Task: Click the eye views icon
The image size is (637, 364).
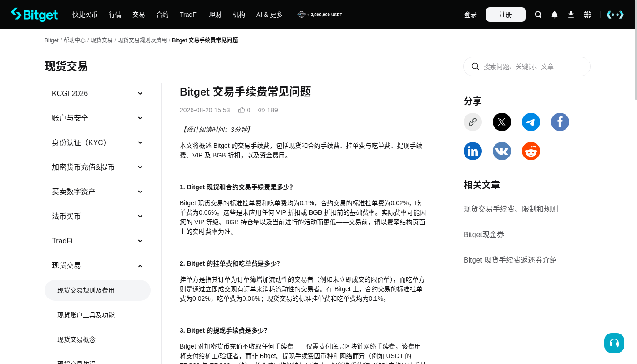Action: pyautogui.click(x=262, y=110)
